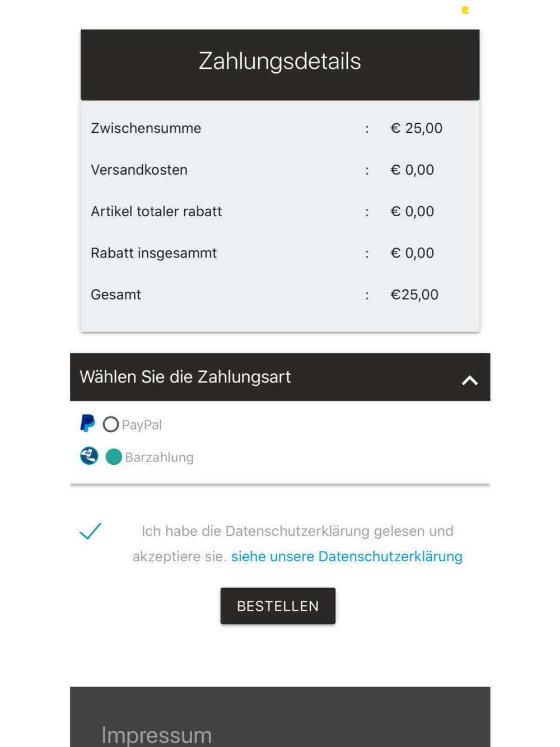560x747 pixels.
Task: Click the Impressum footer heading
Action: click(x=157, y=735)
